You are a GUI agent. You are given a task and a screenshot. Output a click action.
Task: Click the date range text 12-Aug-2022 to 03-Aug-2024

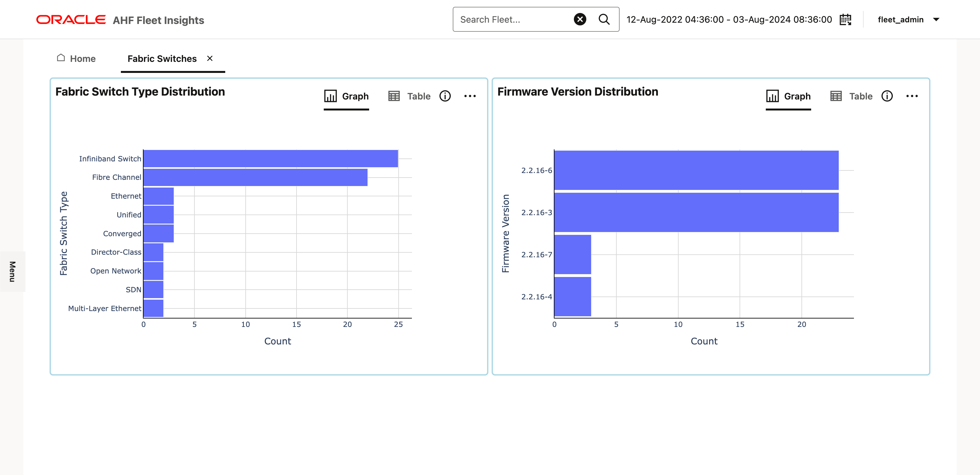(729, 20)
